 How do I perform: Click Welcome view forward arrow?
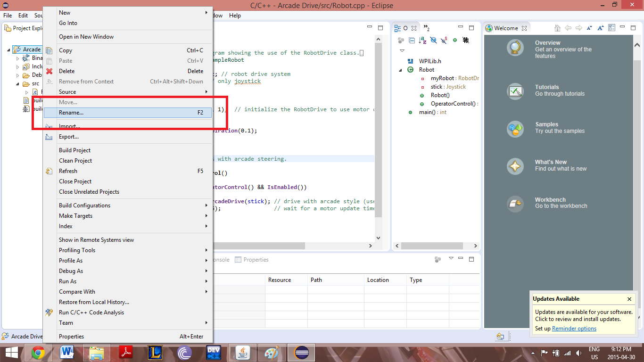tap(579, 28)
